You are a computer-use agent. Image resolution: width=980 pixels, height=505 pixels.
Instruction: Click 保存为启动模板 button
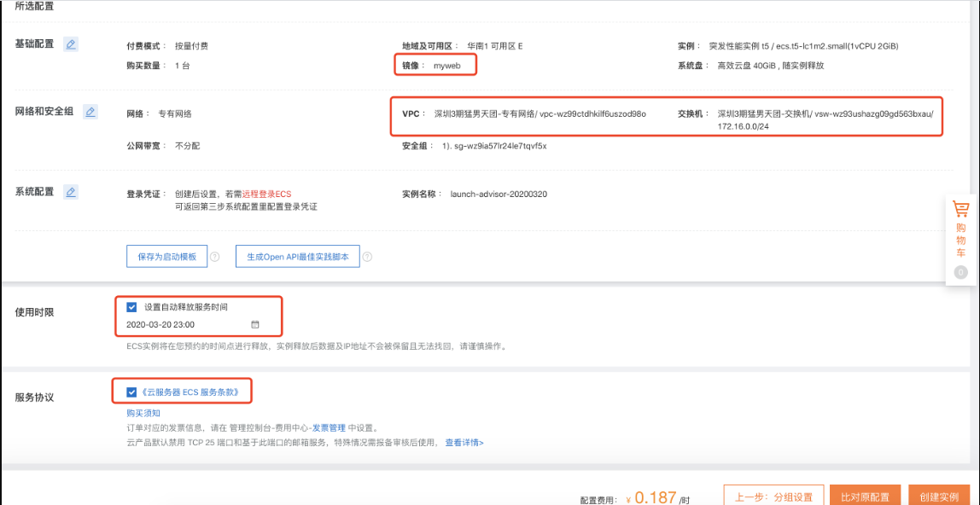coord(166,256)
